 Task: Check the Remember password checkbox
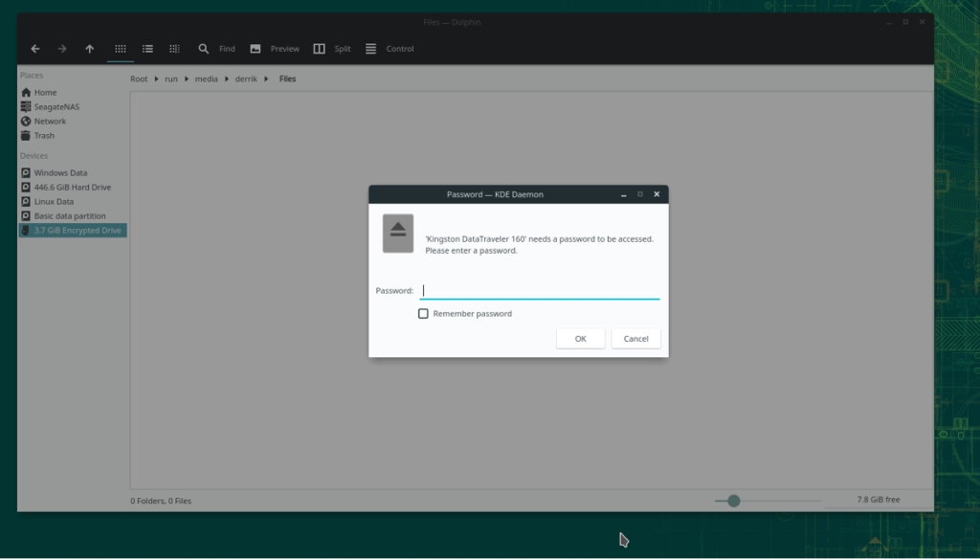[x=423, y=313]
